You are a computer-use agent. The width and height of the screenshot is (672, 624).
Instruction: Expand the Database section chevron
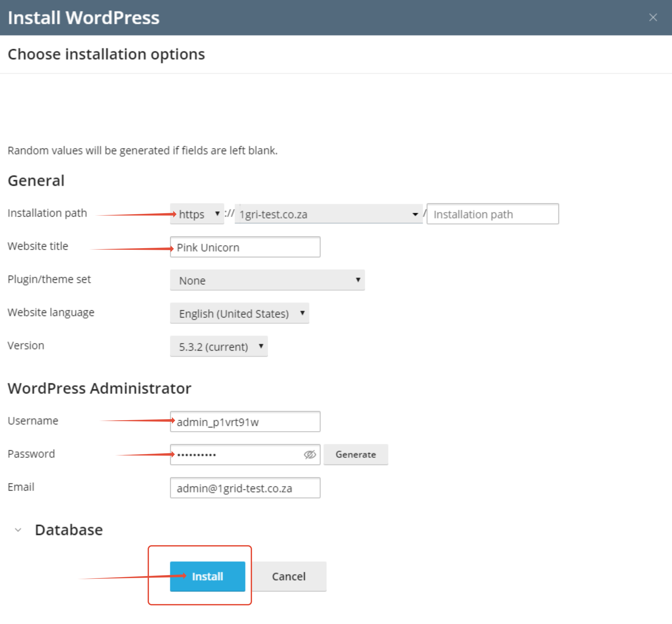point(18,530)
